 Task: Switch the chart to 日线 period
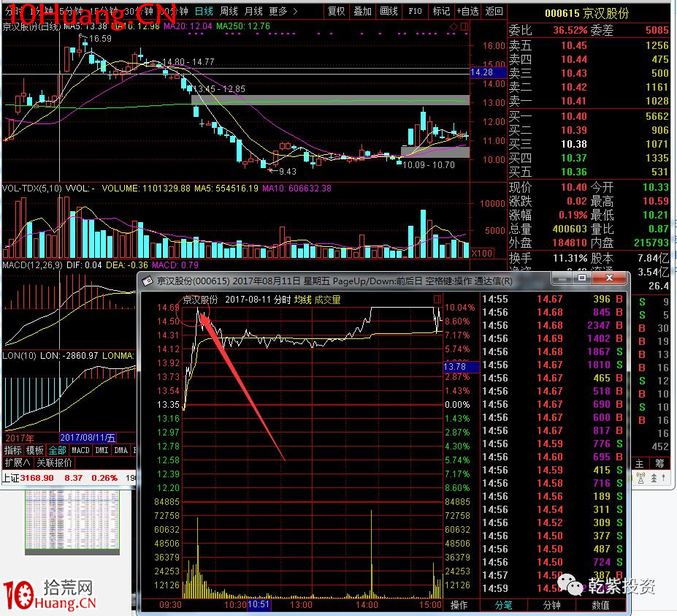204,11
